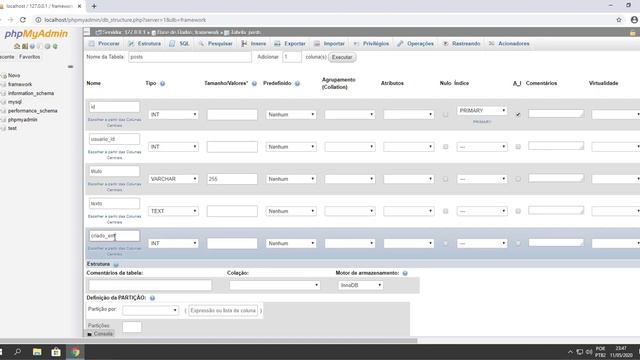Click the horizontal scrollbar at the page bottom
The width and height of the screenshot is (640, 360).
[209, 340]
